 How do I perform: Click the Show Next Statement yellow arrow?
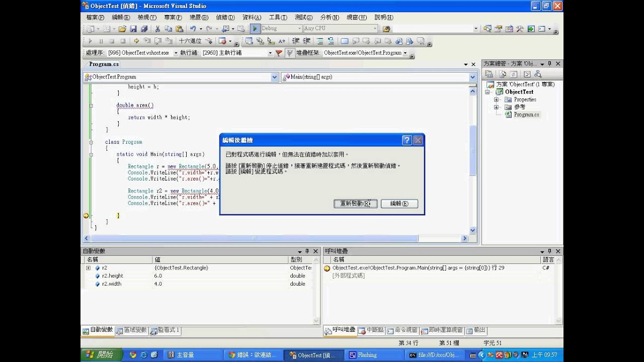point(136,41)
